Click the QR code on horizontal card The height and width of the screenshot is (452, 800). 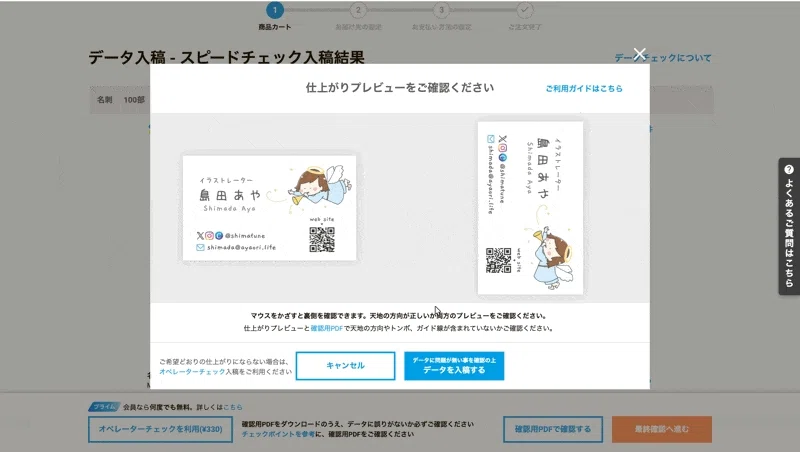(x=322, y=239)
